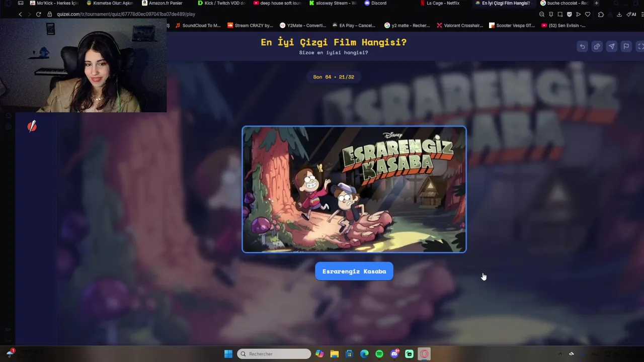The height and width of the screenshot is (362, 644).
Task: Reload the page with refresh icon
Action: (38, 14)
